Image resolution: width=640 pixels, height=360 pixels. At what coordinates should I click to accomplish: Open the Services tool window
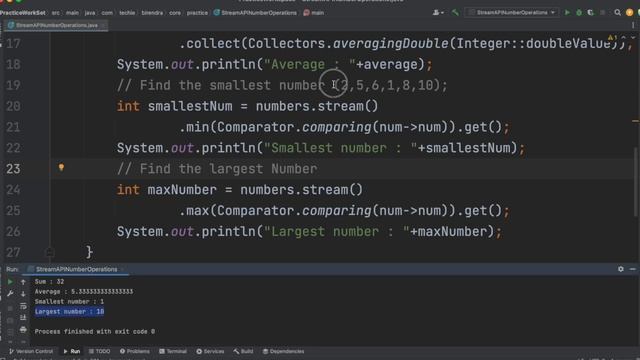tap(210, 351)
